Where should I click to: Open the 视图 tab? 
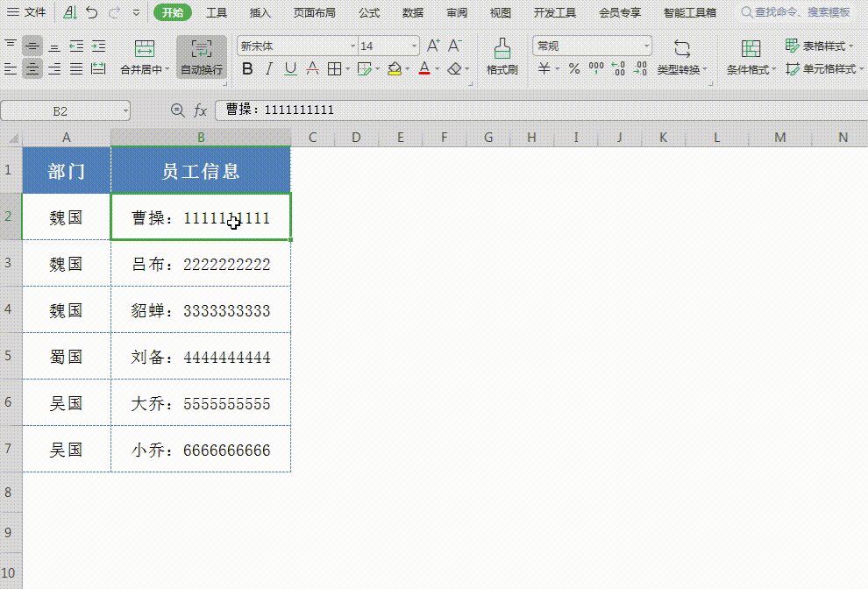tap(501, 12)
